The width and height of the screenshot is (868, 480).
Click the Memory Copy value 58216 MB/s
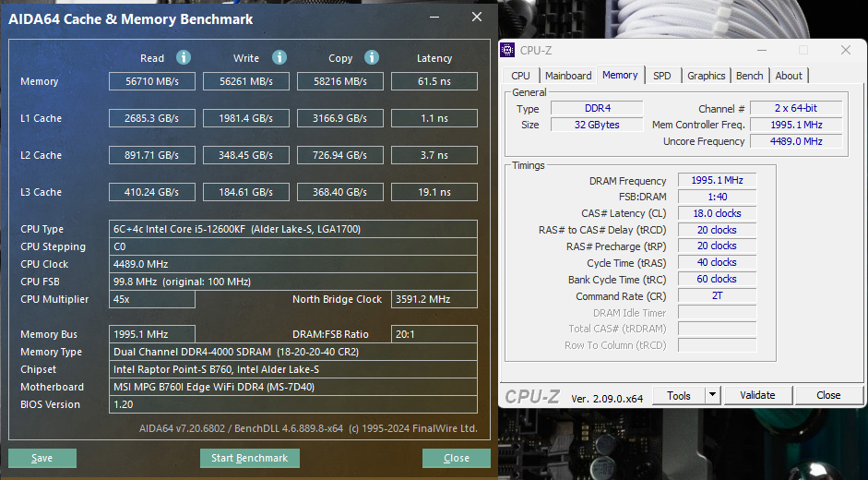click(339, 81)
